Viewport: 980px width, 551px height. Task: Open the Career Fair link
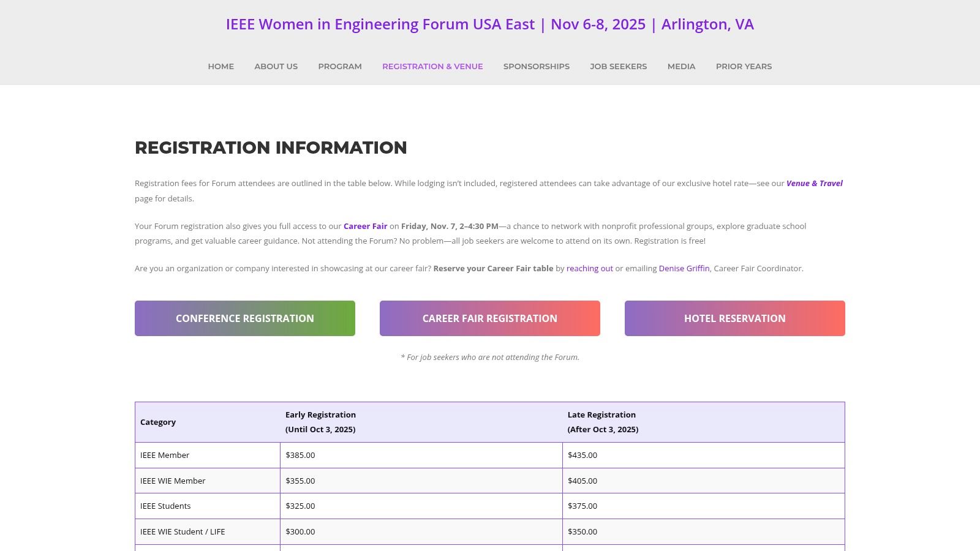pyautogui.click(x=365, y=226)
